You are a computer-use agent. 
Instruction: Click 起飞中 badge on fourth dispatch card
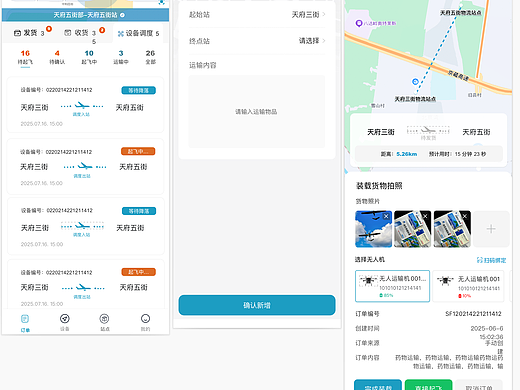pos(139,272)
